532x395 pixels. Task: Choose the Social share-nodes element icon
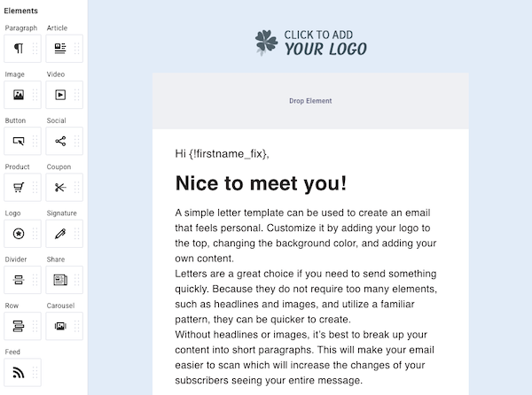[60, 141]
